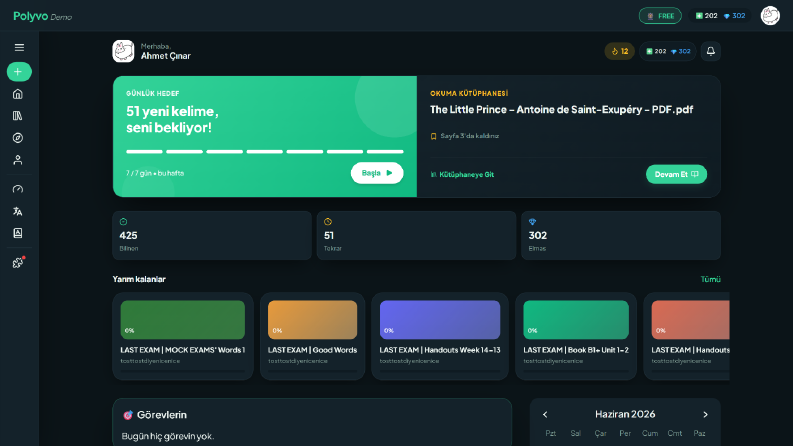Open notifications bell icon
The width and height of the screenshot is (793, 446).
click(x=711, y=51)
